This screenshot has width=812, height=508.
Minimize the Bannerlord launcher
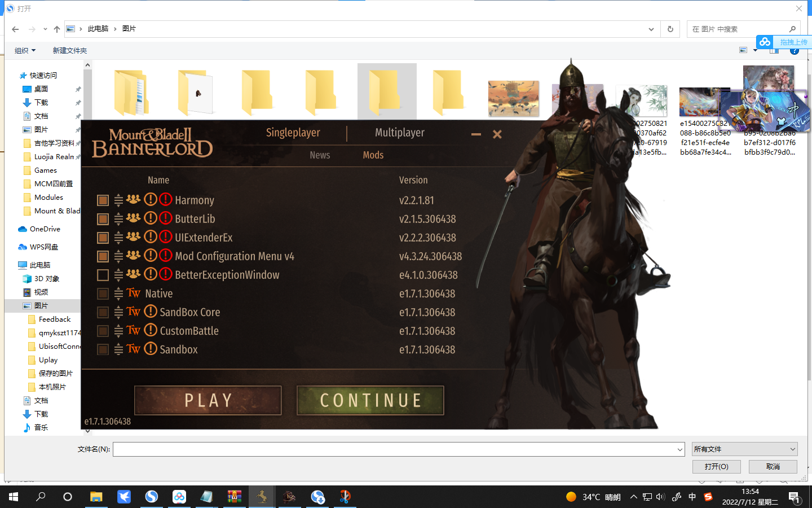(476, 134)
